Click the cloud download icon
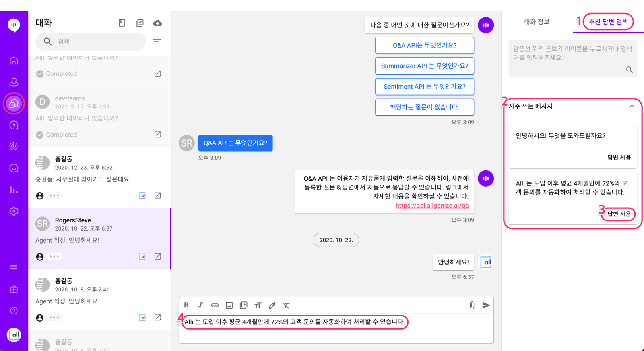Image resolution: width=644 pixels, height=351 pixels. coord(158,23)
